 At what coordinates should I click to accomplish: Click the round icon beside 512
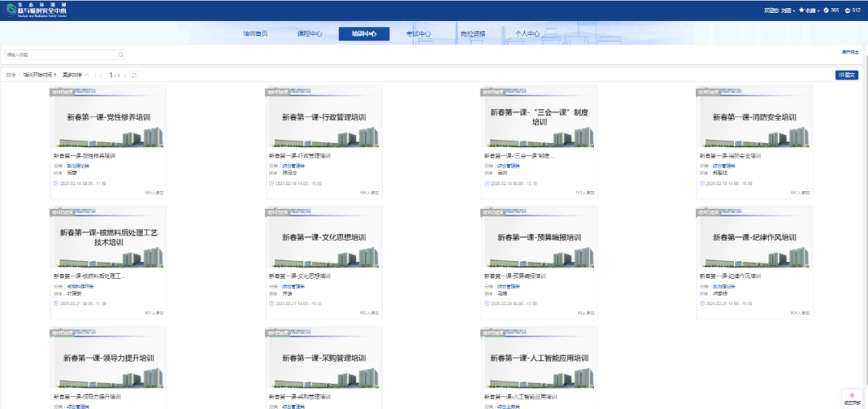click(x=847, y=10)
